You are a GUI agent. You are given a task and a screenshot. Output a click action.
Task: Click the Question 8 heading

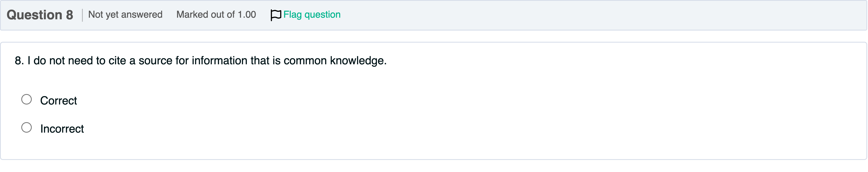coord(40,15)
